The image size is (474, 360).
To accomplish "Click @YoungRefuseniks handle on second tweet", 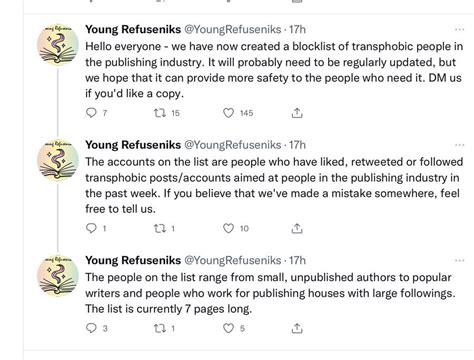I will point(233,145).
